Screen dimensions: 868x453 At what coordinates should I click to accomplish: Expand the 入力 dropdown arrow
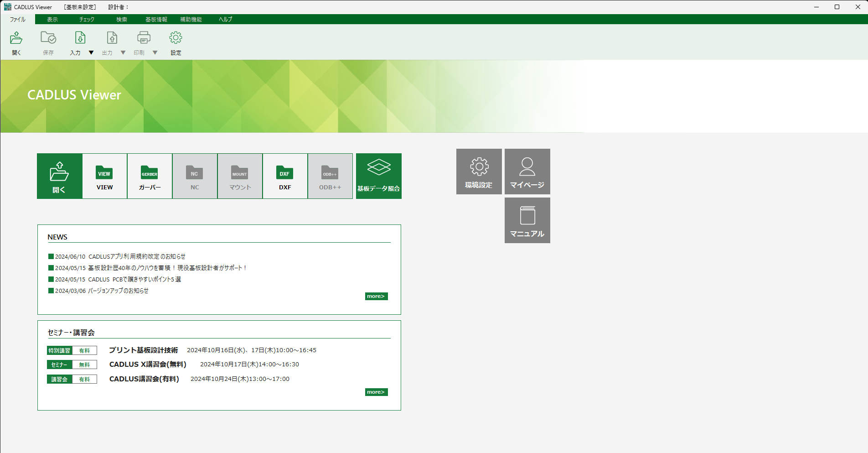coord(91,53)
